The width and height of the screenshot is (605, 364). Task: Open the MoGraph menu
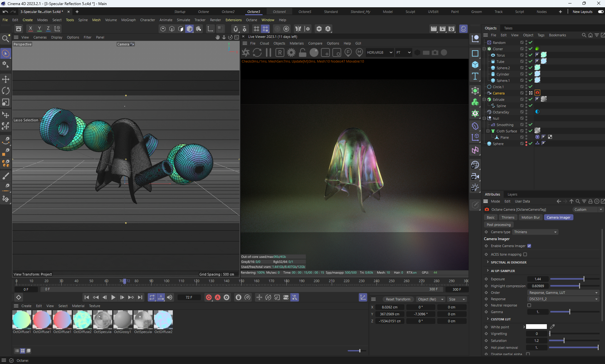click(x=128, y=20)
